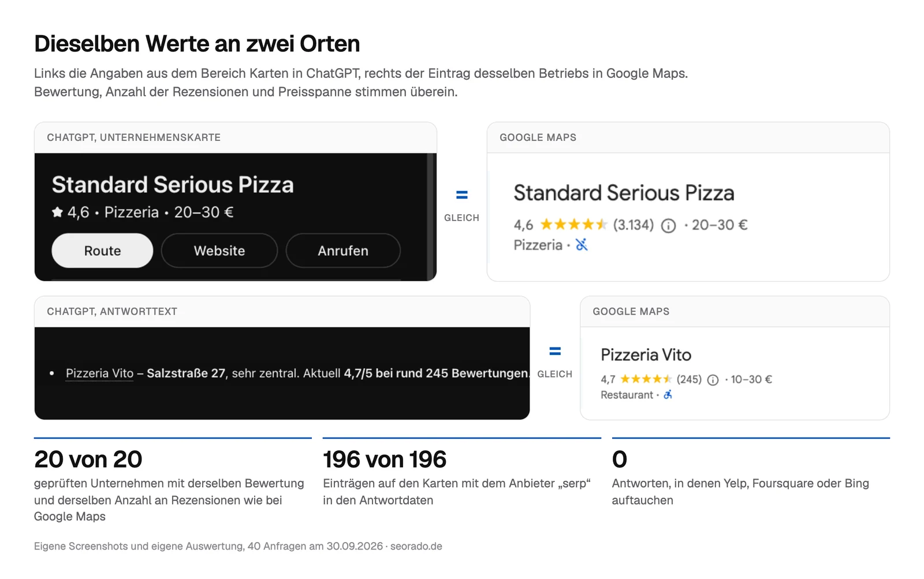
Task: Click the upper blue equals sign icon
Action: [462, 195]
